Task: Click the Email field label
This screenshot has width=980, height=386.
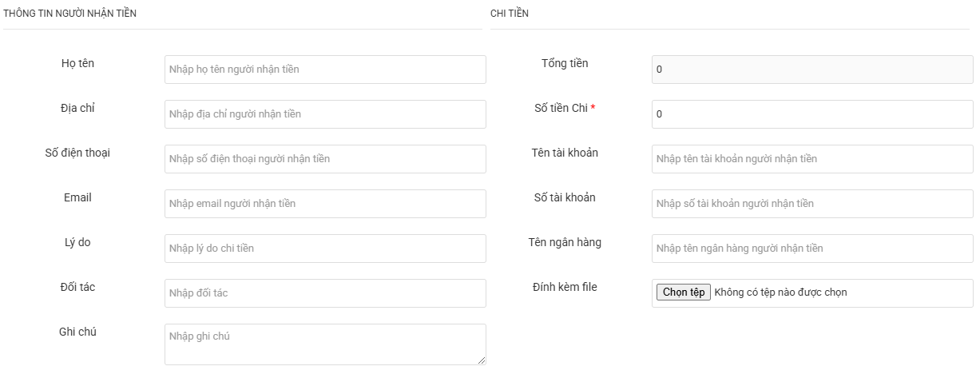Action: [x=77, y=197]
